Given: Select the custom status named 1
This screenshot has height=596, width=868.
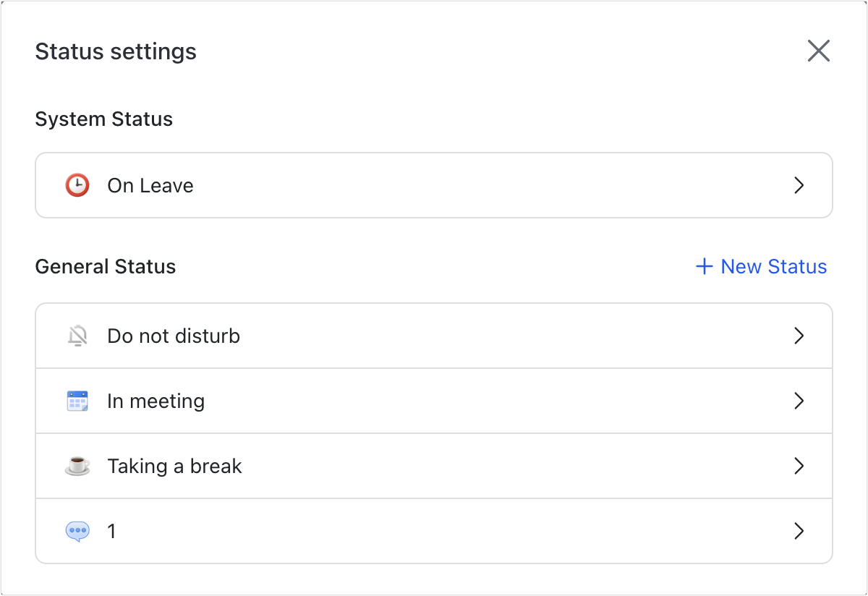Looking at the screenshot, I should (111, 532).
